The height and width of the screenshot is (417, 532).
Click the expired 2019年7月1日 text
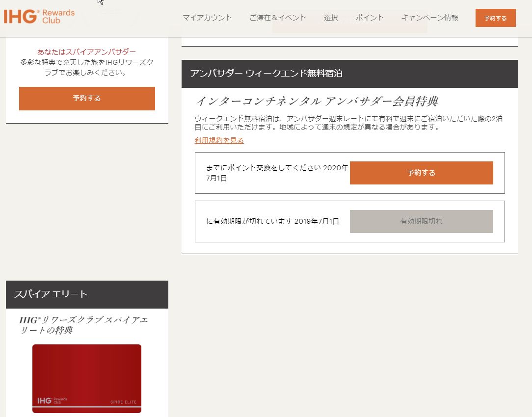pyautogui.click(x=272, y=221)
